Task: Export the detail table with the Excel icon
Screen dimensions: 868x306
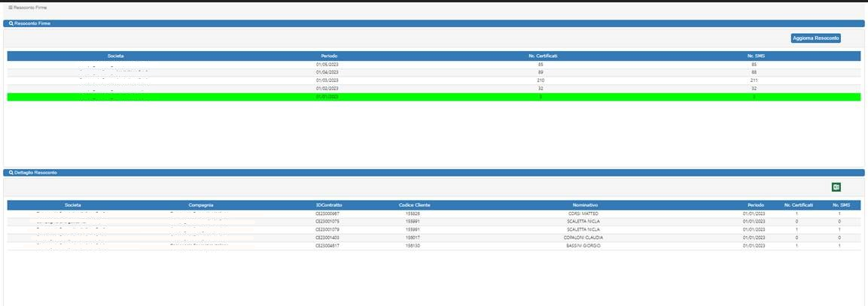Action: pyautogui.click(x=836, y=187)
